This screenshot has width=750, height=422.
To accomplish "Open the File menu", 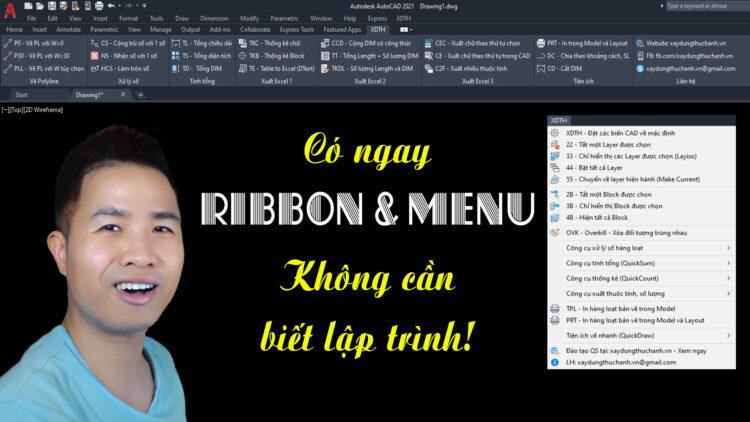I will coord(31,19).
